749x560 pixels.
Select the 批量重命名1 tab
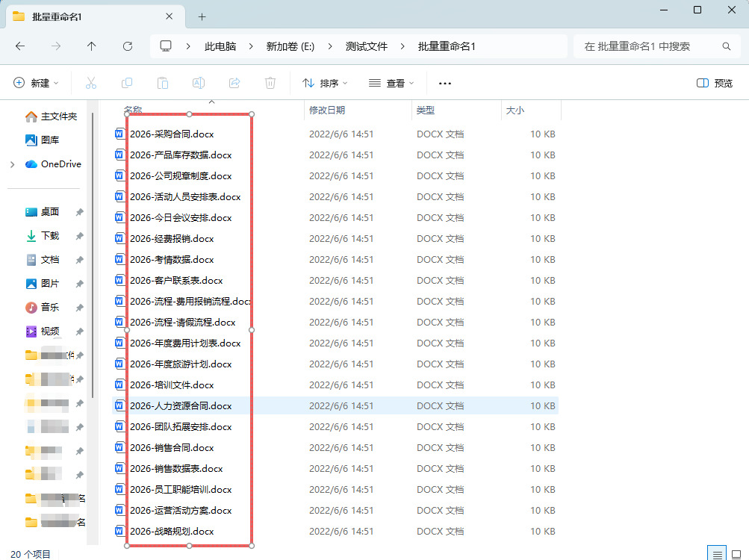[96, 16]
